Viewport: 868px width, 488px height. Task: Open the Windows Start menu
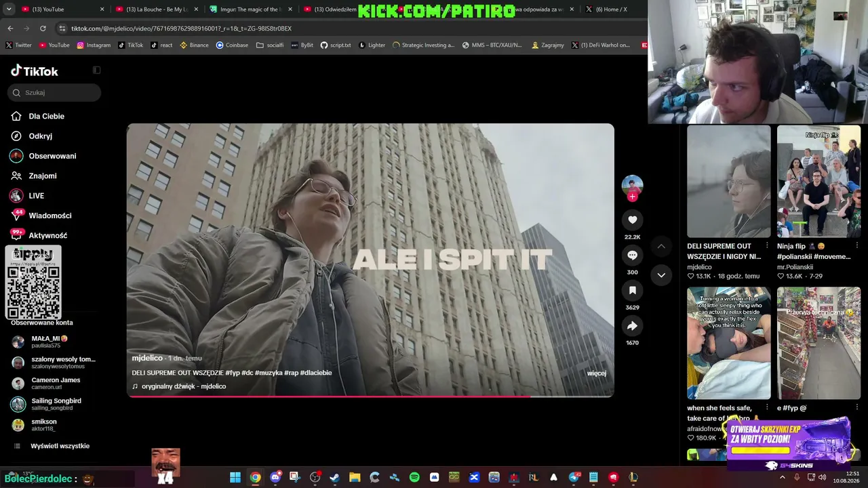pos(235,477)
